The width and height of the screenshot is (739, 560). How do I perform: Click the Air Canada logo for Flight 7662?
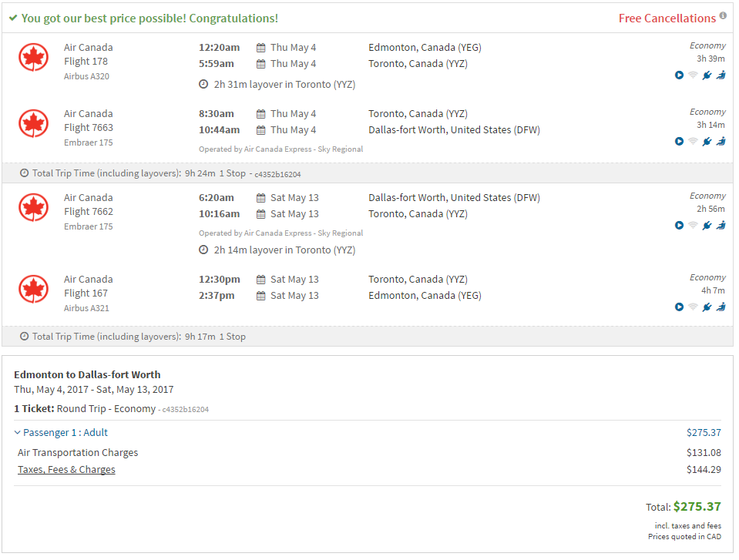pos(33,208)
